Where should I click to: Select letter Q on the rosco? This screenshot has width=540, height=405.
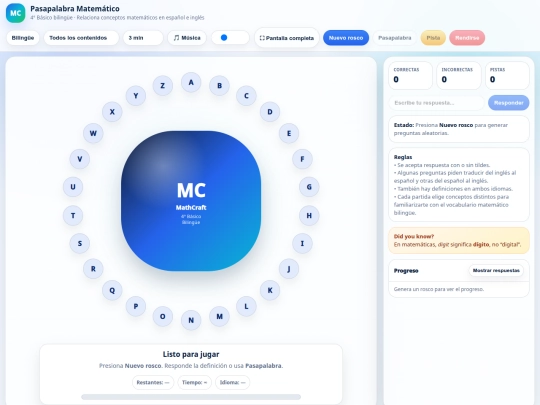[x=112, y=290]
